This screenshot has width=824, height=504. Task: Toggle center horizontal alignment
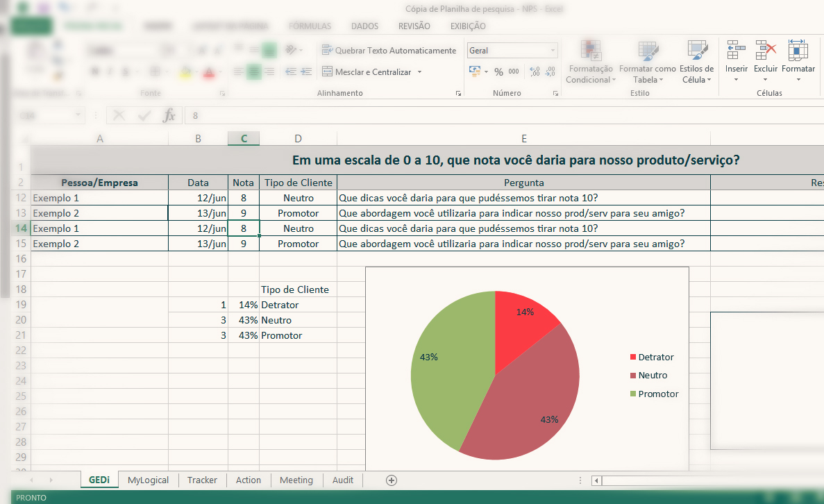pos(254,72)
